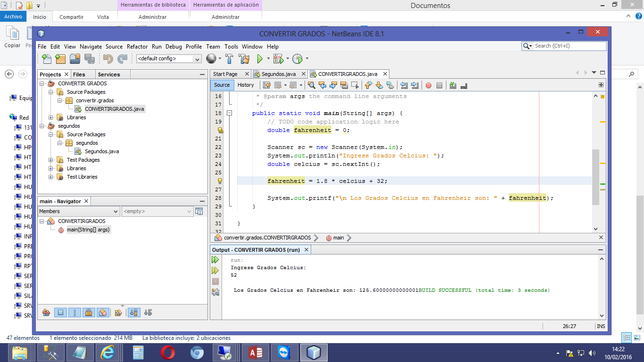Open the Refactor menu

(137, 46)
